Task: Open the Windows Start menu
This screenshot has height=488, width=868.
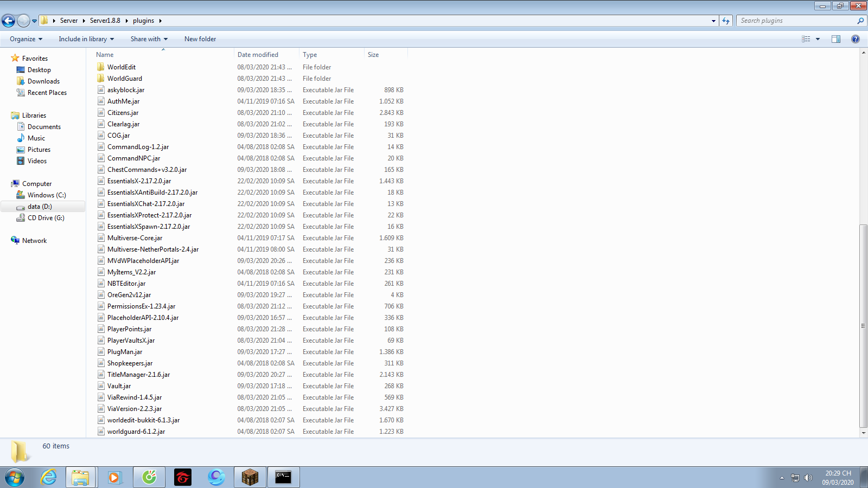Action: (x=14, y=477)
